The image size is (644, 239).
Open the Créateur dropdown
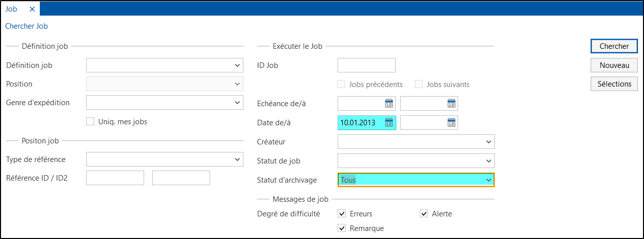click(416, 141)
